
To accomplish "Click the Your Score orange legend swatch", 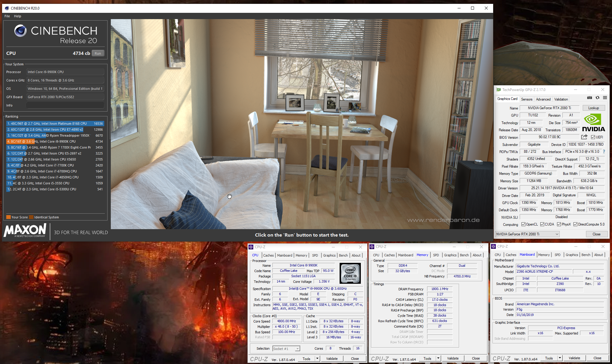I will (8, 217).
